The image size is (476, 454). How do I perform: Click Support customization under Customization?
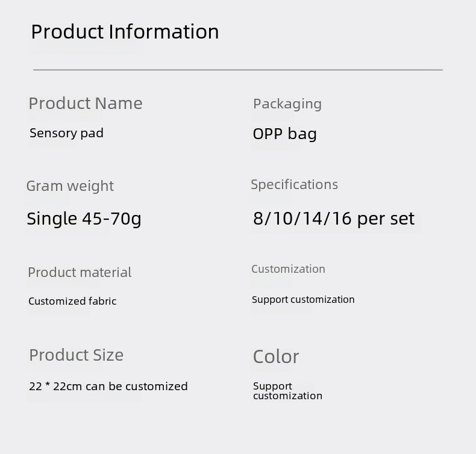pyautogui.click(x=303, y=300)
